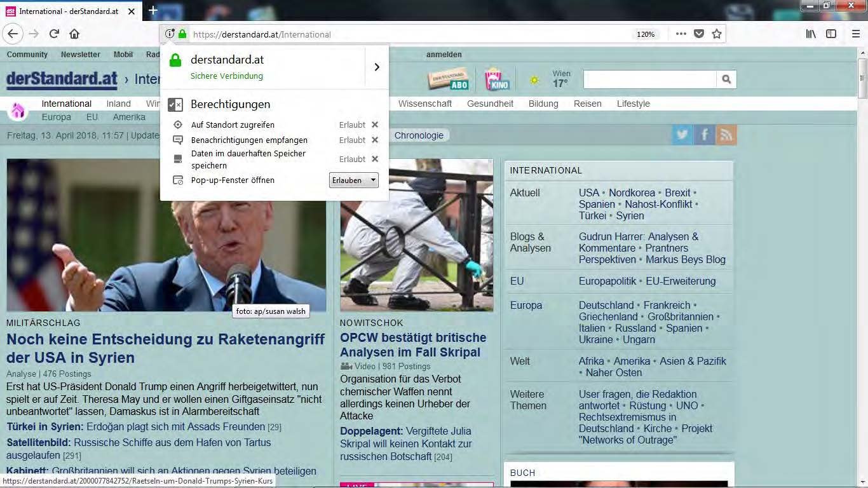Remove the location access permission
Image resolution: width=868 pixels, height=488 pixels.
pyautogui.click(x=375, y=125)
